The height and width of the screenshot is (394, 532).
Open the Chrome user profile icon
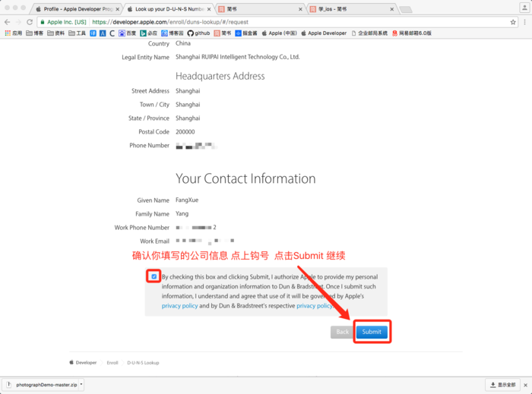click(524, 8)
